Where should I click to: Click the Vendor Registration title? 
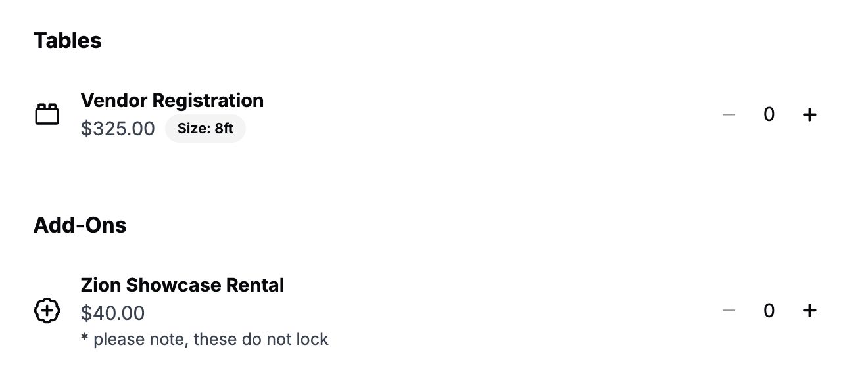click(172, 101)
